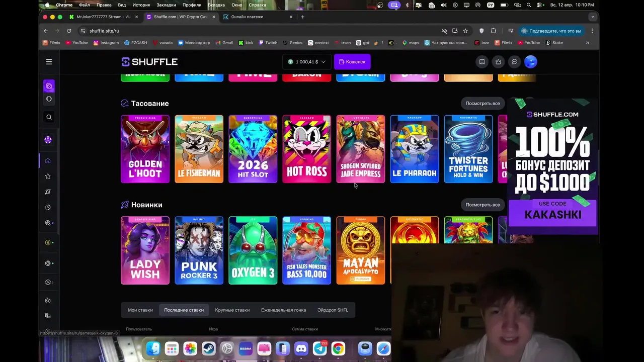The width and height of the screenshot is (644, 362).
Task: Click Подтвердите, что это вы button
Action: [x=551, y=31]
